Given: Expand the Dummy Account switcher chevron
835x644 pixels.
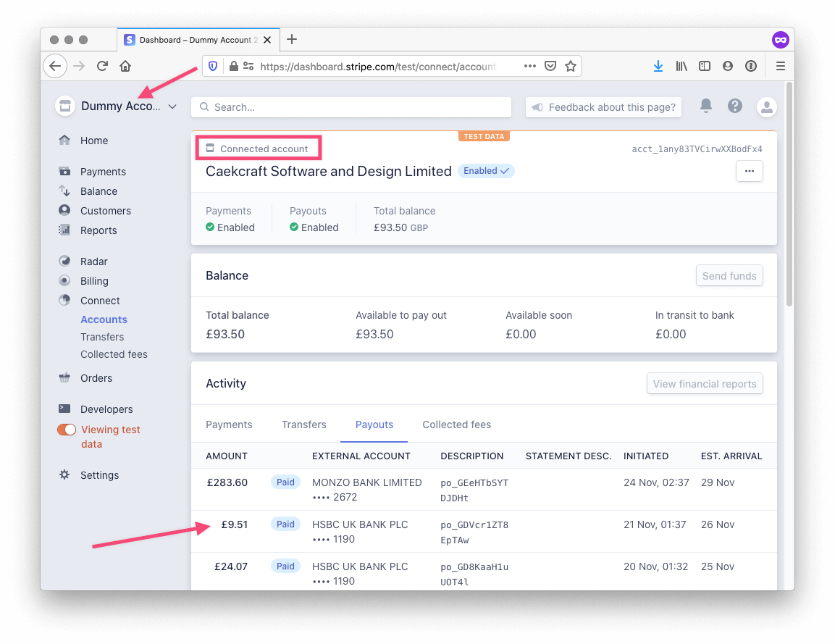Looking at the screenshot, I should click(x=172, y=106).
